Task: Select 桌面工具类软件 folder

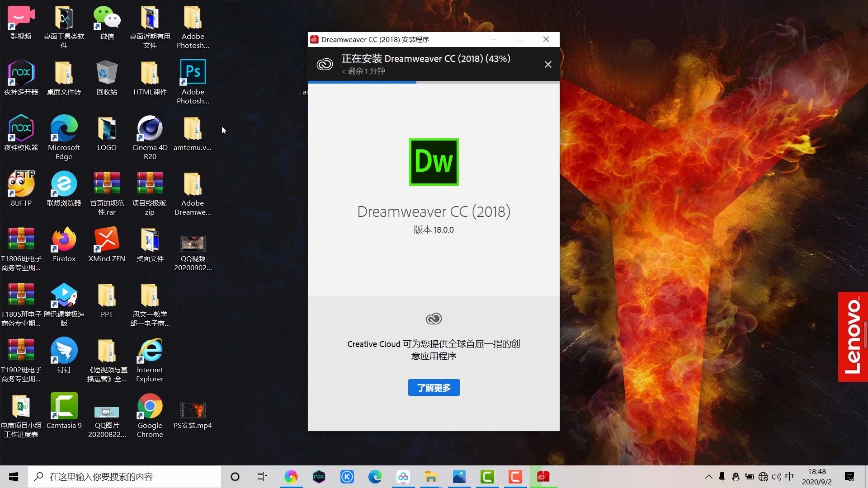Action: pos(64,27)
